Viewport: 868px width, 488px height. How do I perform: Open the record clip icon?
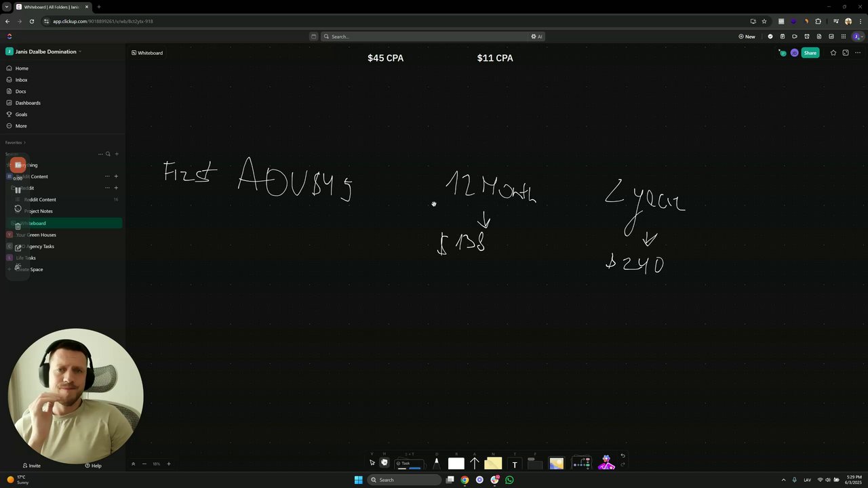pos(795,37)
